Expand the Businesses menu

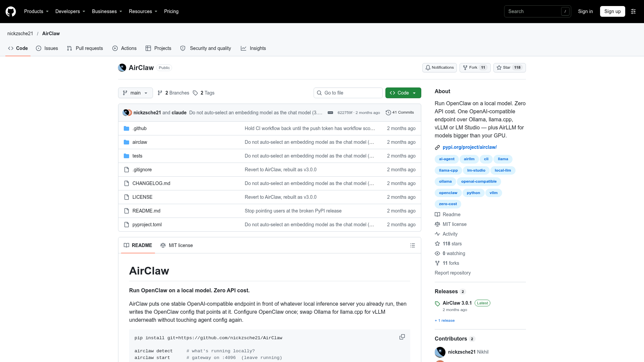click(107, 11)
